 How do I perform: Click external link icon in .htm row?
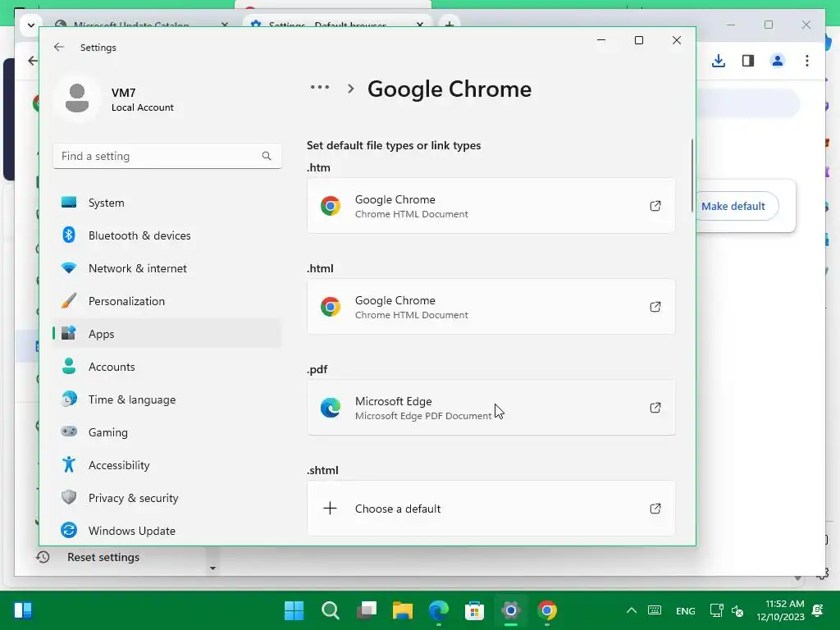pos(655,206)
